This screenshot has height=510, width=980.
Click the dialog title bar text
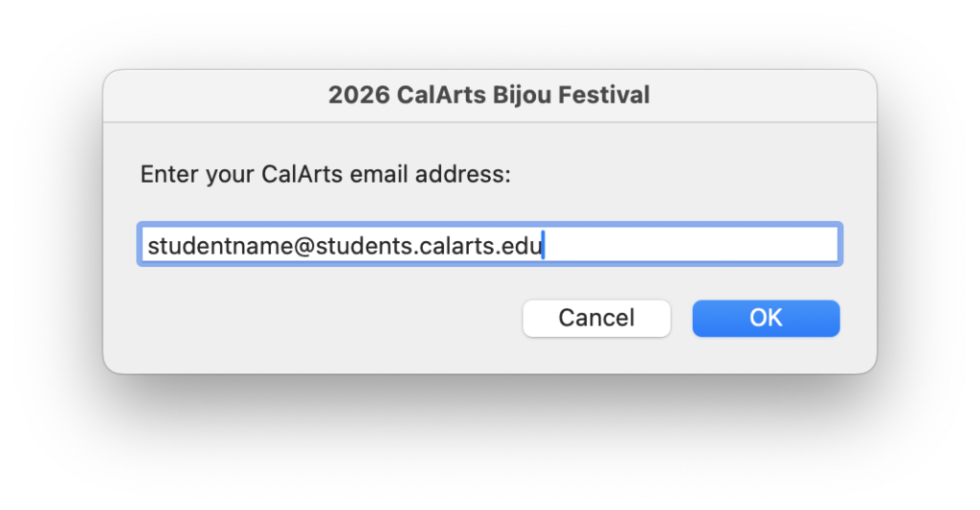(x=489, y=96)
